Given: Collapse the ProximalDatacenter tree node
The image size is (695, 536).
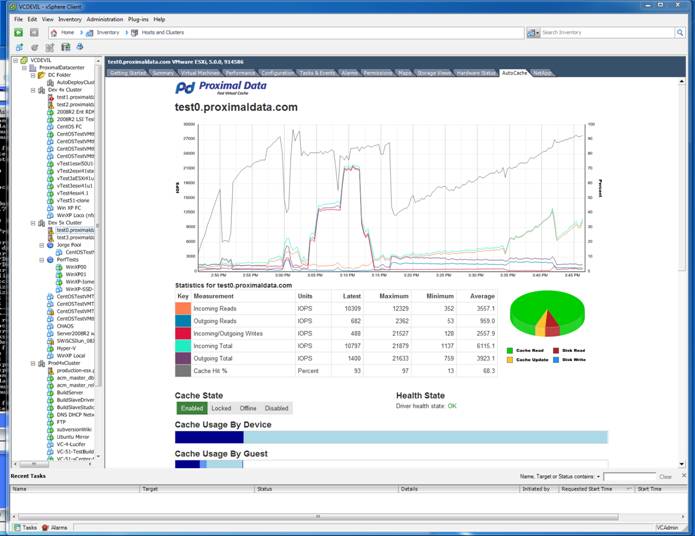Looking at the screenshot, I should point(24,67).
